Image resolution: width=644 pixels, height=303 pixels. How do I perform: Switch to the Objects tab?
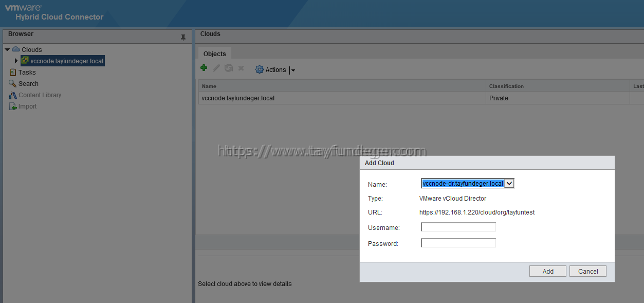pyautogui.click(x=215, y=54)
